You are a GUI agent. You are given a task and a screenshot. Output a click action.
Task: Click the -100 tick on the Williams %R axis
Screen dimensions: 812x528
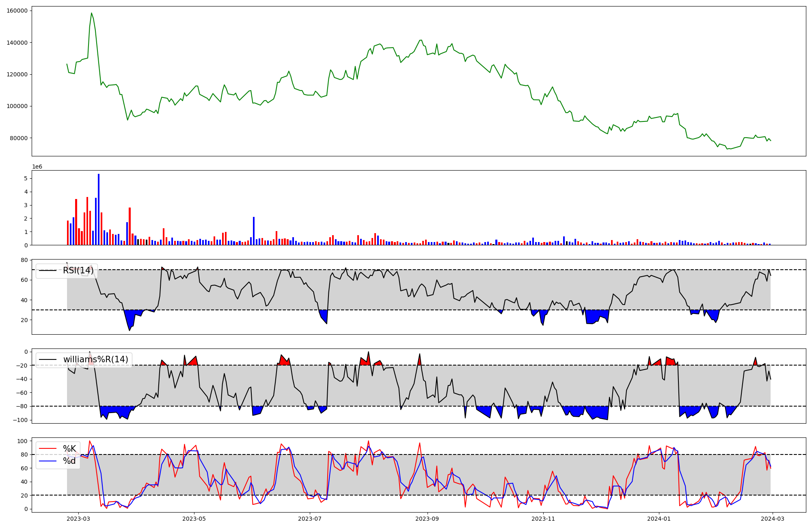20,420
